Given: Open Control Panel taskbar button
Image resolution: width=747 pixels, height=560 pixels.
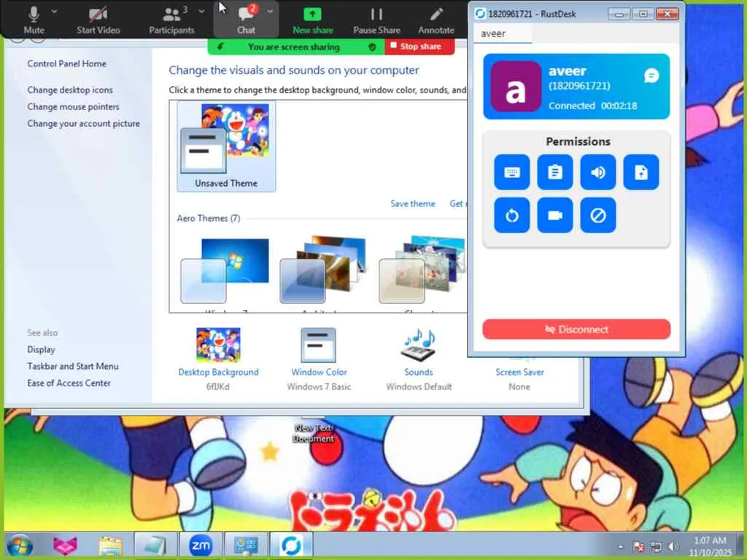Looking at the screenshot, I should [246, 545].
